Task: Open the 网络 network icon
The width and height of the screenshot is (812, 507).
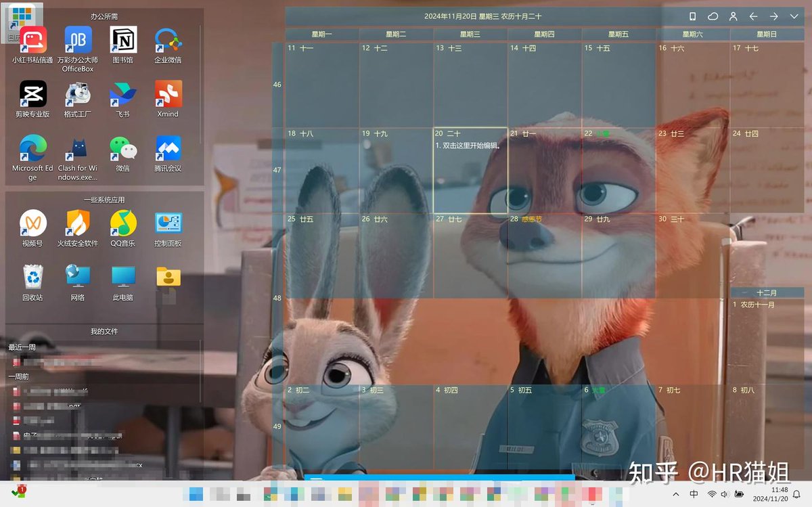Action: (x=78, y=283)
